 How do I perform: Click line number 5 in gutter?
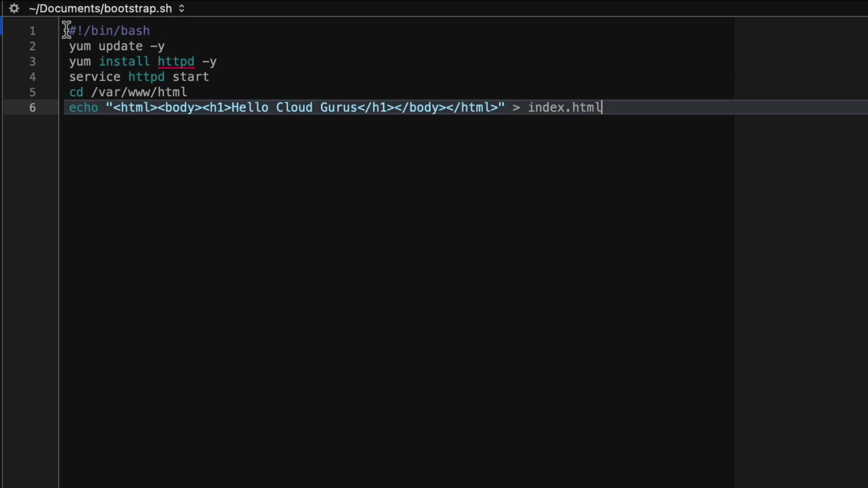click(33, 92)
